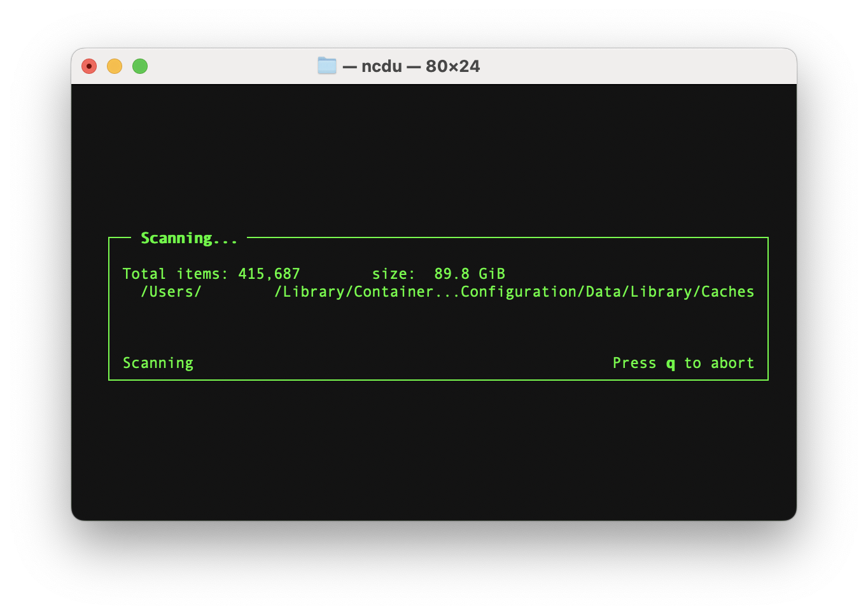This screenshot has height=615, width=868.
Task: Click the "/Library/Container..." path portion
Action: [x=353, y=292]
